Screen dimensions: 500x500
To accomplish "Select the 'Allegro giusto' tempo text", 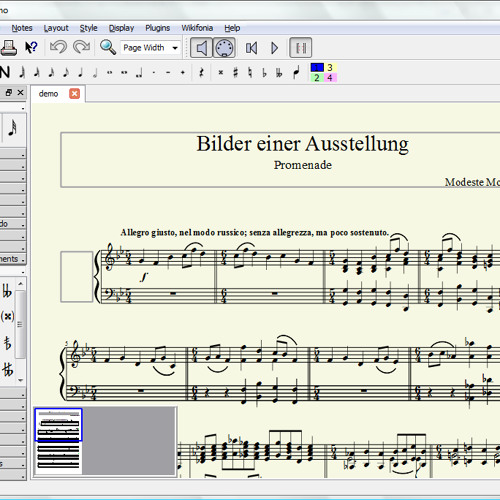I will tap(255, 232).
